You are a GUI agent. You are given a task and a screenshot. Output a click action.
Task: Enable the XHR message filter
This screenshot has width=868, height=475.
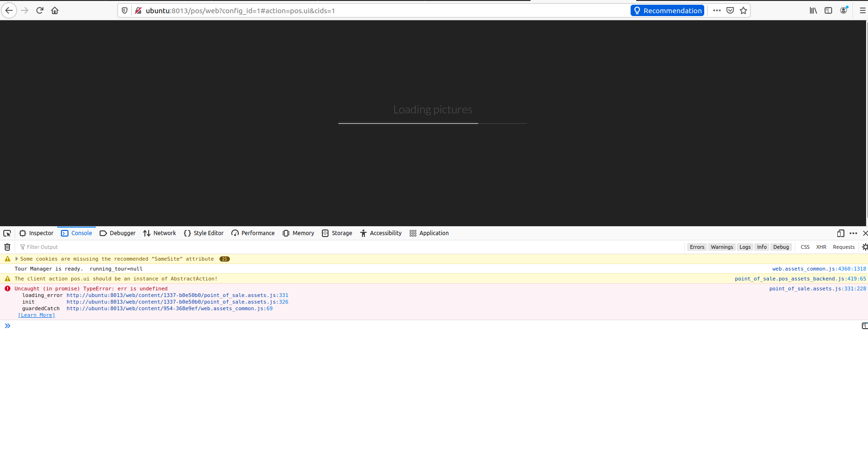click(x=821, y=246)
